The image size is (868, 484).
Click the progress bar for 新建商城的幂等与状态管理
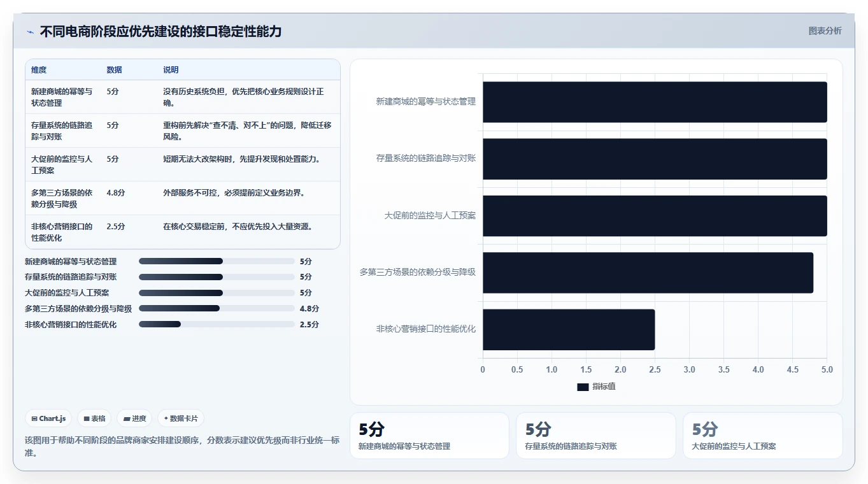(217, 261)
